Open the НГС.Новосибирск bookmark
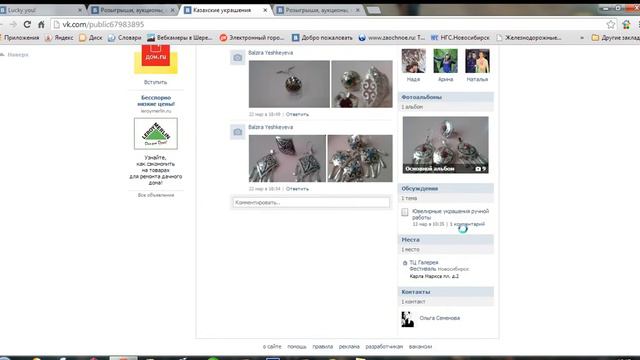Viewport: 640px width, 360px height. click(460, 38)
